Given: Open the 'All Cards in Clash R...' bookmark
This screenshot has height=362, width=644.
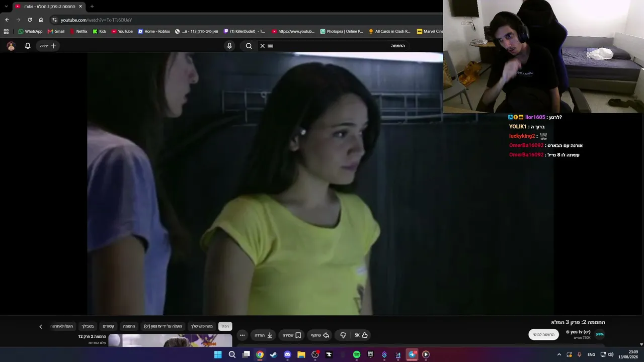Looking at the screenshot, I should [x=389, y=31].
